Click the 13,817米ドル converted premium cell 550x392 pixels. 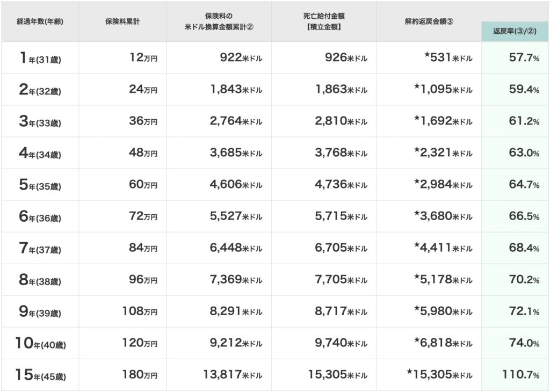tap(233, 375)
